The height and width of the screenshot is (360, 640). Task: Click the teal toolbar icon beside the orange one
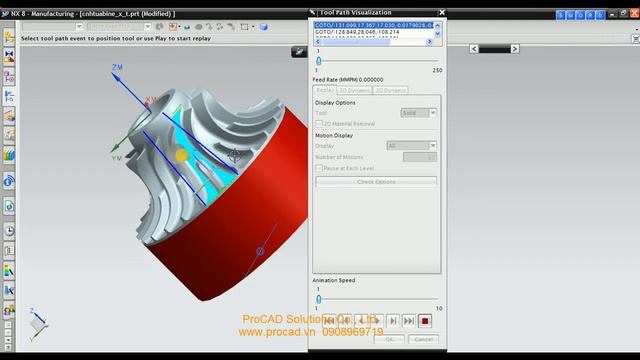(187, 27)
